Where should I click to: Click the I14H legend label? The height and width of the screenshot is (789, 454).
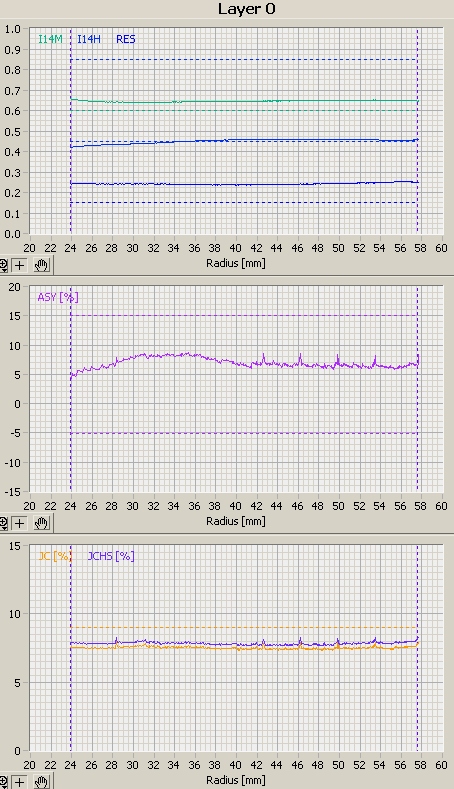89,39
